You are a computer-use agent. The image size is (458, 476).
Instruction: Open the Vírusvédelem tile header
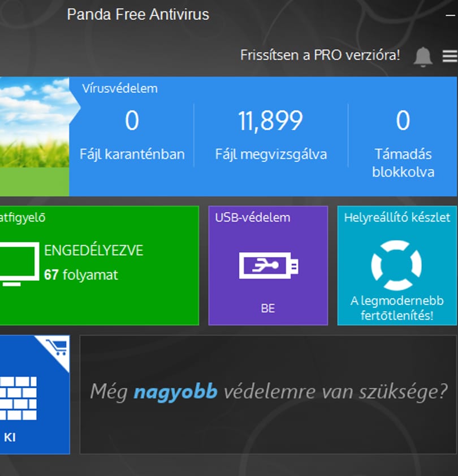click(x=120, y=89)
